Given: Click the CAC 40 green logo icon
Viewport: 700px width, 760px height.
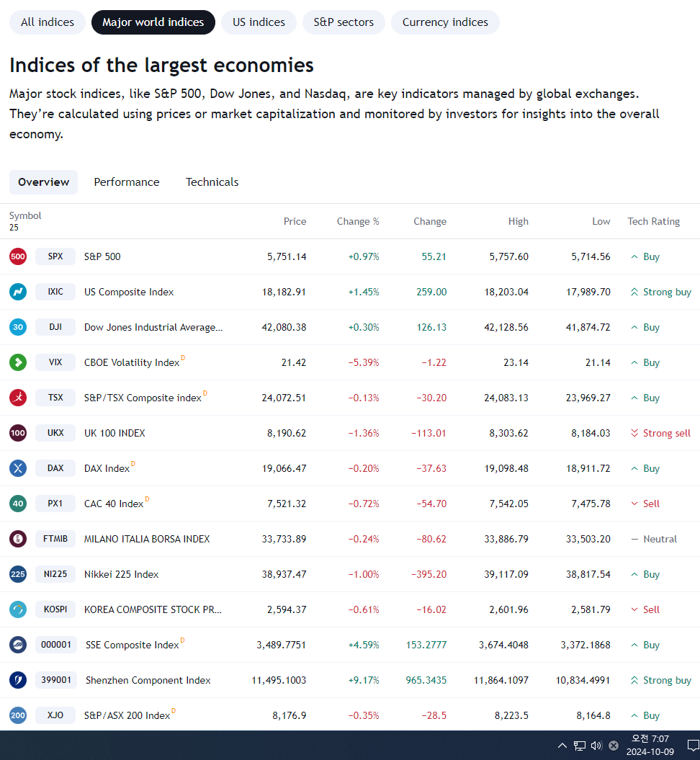Looking at the screenshot, I should (x=18, y=504).
